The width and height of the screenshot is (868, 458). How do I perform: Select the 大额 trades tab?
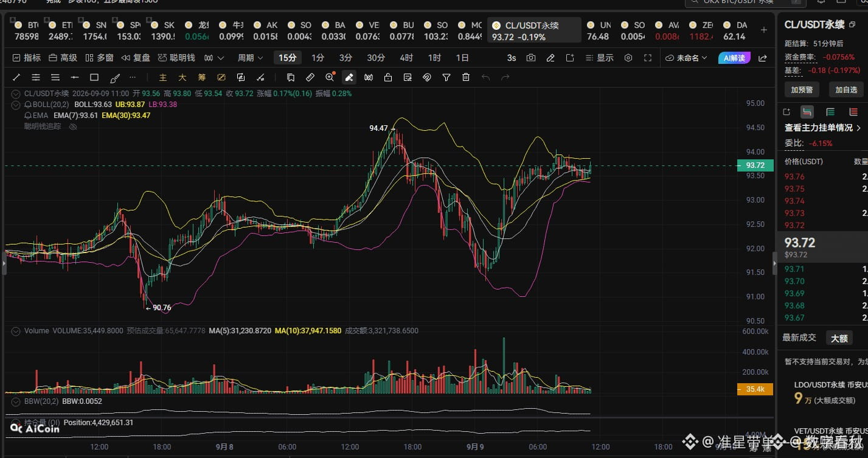coord(839,338)
